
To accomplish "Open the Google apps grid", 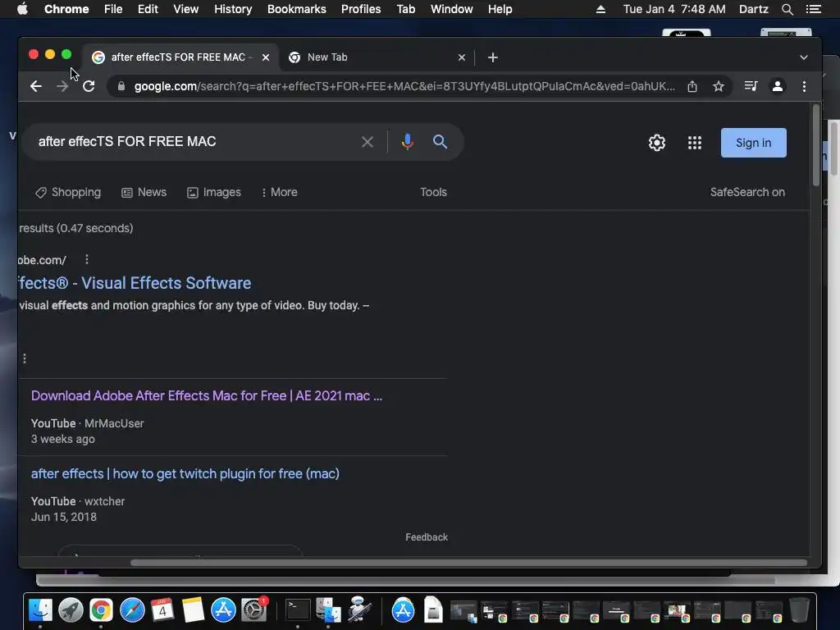I will tap(694, 143).
